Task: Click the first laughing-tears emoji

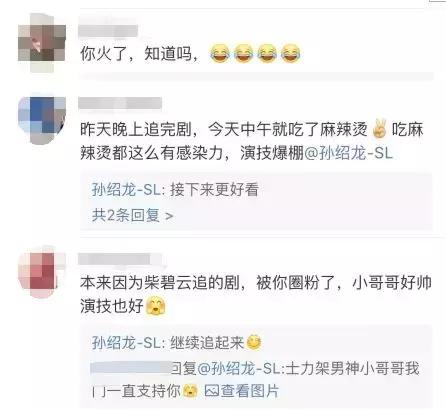Action: pyautogui.click(x=220, y=53)
